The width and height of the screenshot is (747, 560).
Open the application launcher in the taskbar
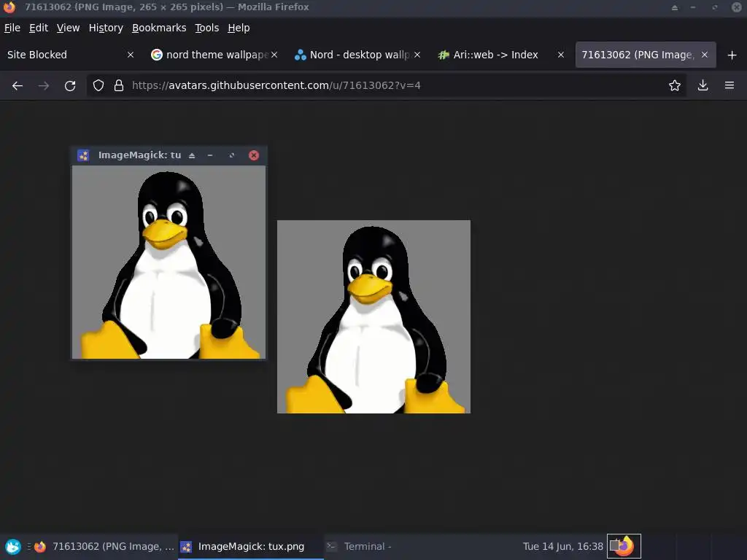coord(13,547)
